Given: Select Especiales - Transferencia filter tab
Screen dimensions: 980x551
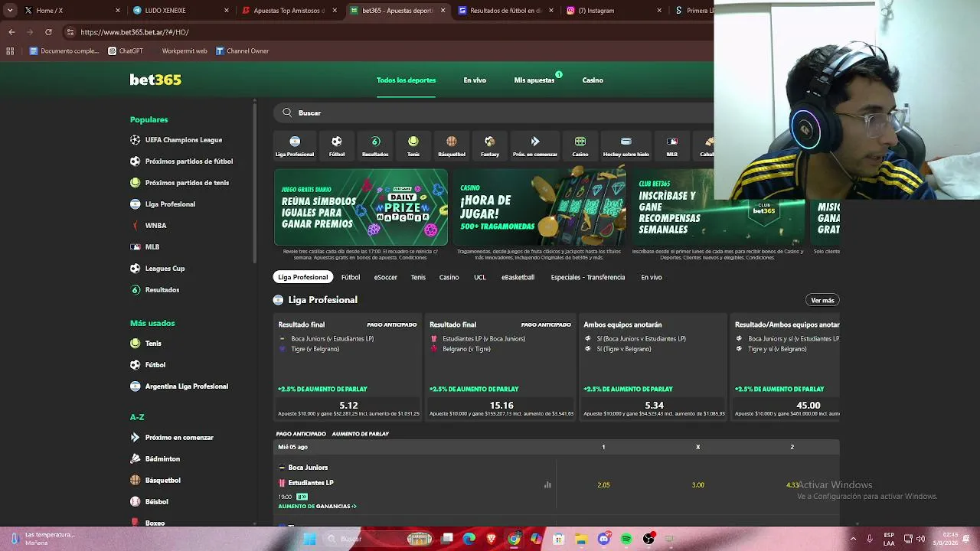Looking at the screenshot, I should [588, 277].
